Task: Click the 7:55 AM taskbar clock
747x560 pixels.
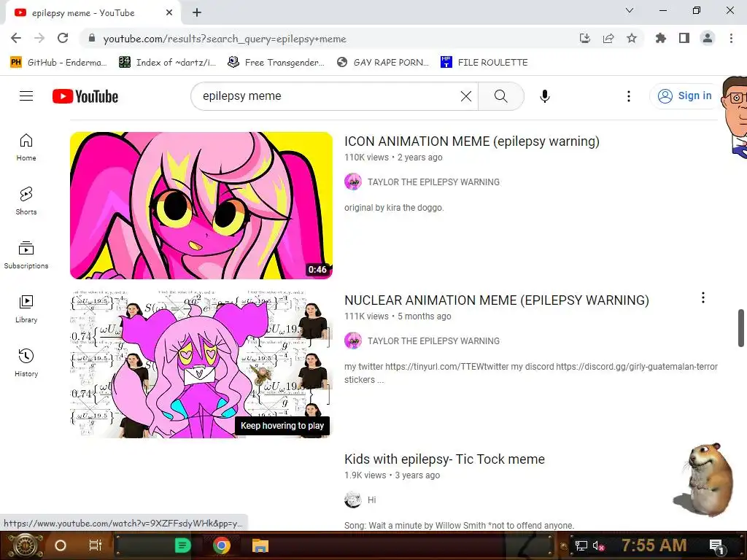Action: [654, 545]
